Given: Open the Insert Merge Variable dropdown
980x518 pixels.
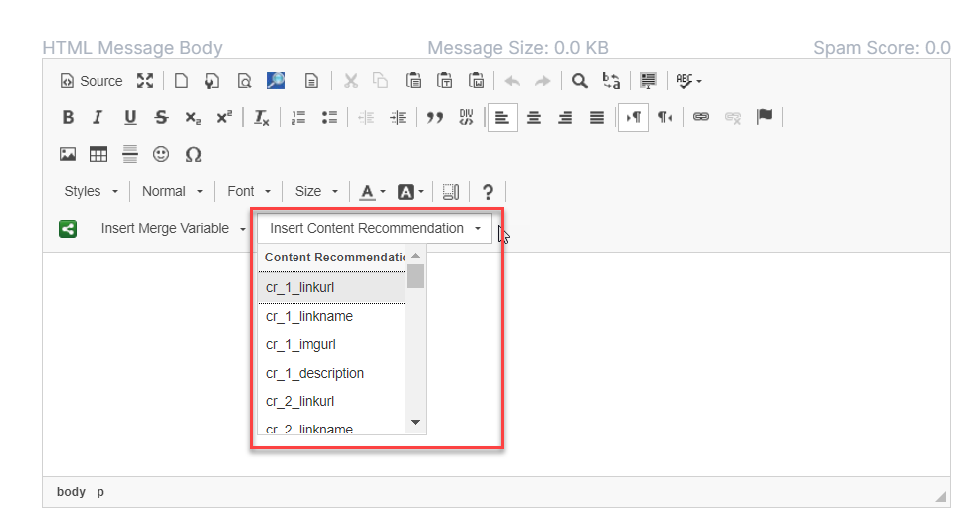Looking at the screenshot, I should click(x=173, y=229).
